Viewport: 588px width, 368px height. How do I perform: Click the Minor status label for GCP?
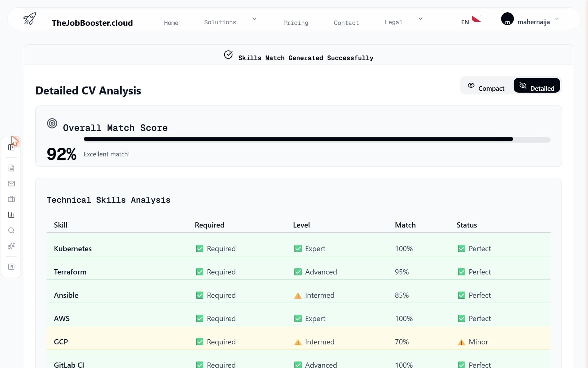point(478,342)
